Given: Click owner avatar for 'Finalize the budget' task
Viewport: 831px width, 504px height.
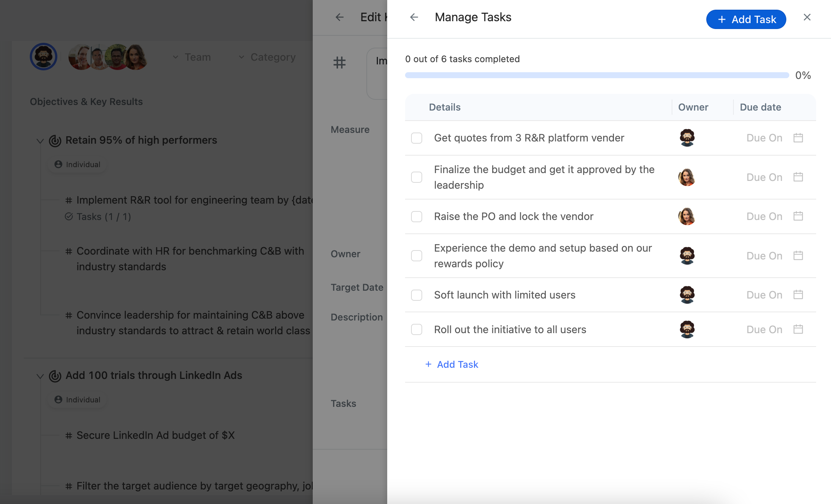Looking at the screenshot, I should coord(687,177).
